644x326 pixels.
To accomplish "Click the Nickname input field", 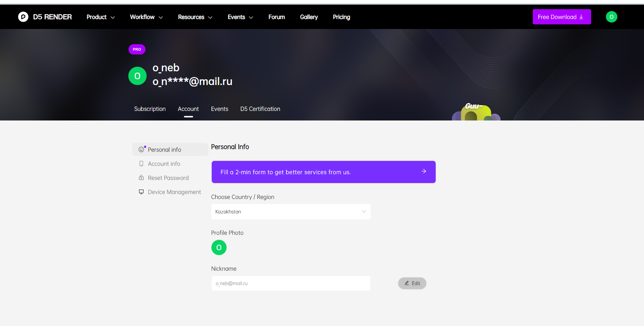I will tap(291, 283).
